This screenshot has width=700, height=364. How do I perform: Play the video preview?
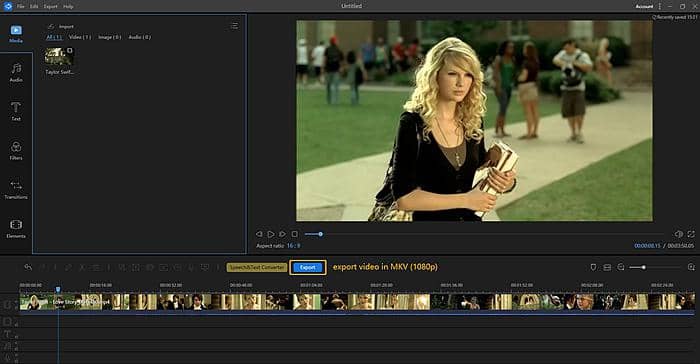(x=271, y=234)
